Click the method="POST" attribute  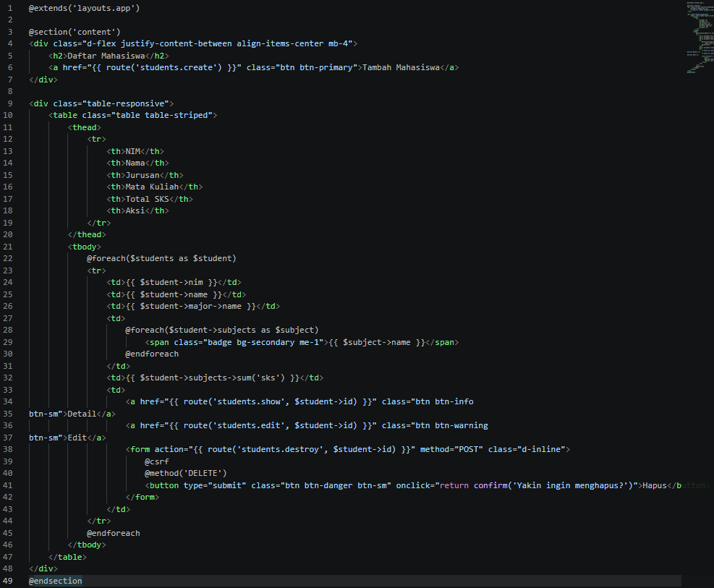451,450
